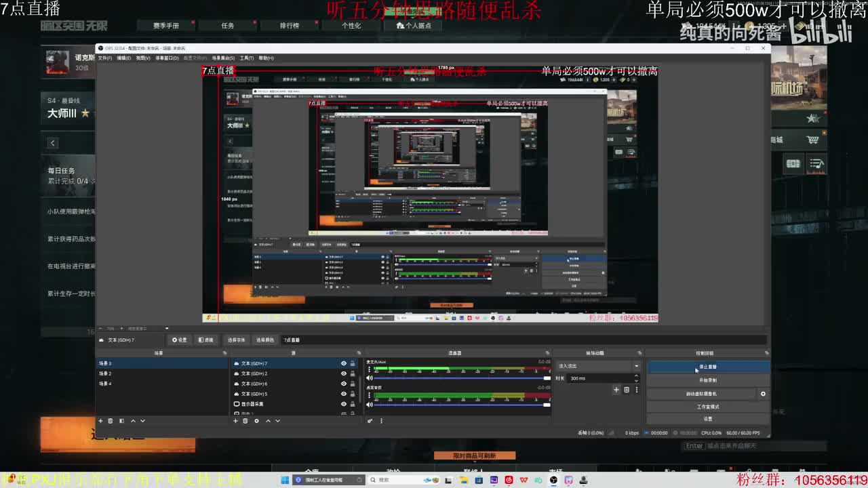Add a scene transition with plus icon

point(616,390)
